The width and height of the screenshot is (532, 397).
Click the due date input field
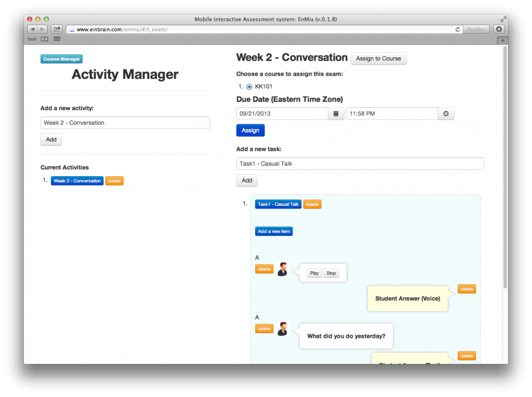point(282,114)
